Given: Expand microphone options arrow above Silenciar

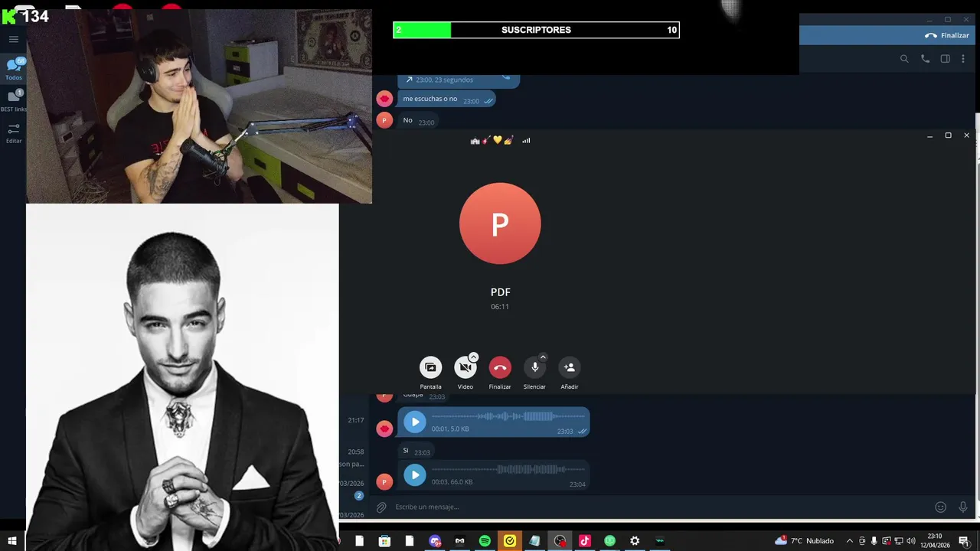Looking at the screenshot, I should (x=543, y=357).
